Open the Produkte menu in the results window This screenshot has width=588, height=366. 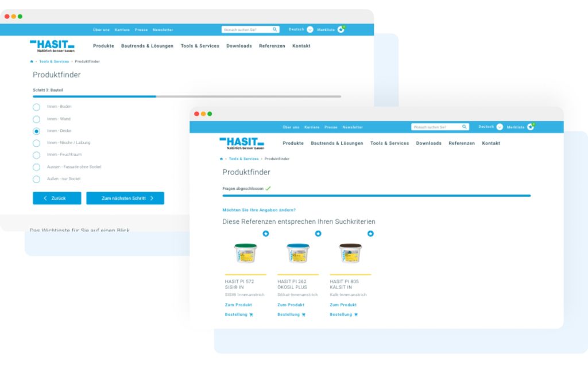tap(293, 143)
